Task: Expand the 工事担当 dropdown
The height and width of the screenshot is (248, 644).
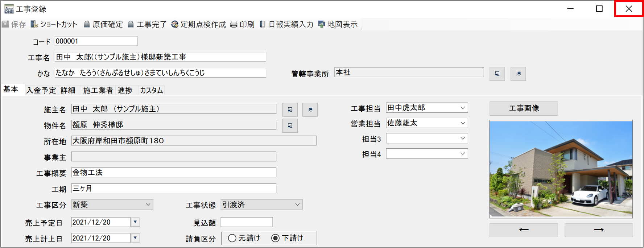Action: click(462, 108)
